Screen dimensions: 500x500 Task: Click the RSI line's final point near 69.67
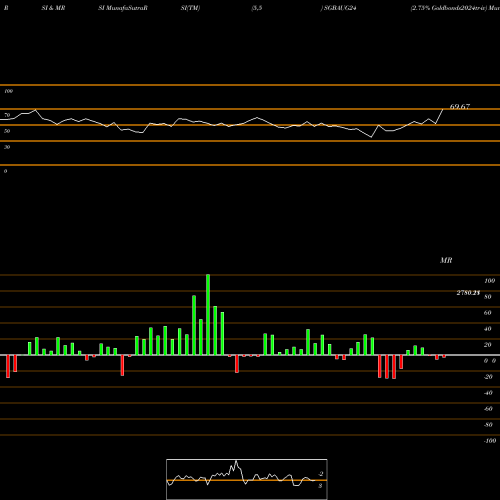443,109
